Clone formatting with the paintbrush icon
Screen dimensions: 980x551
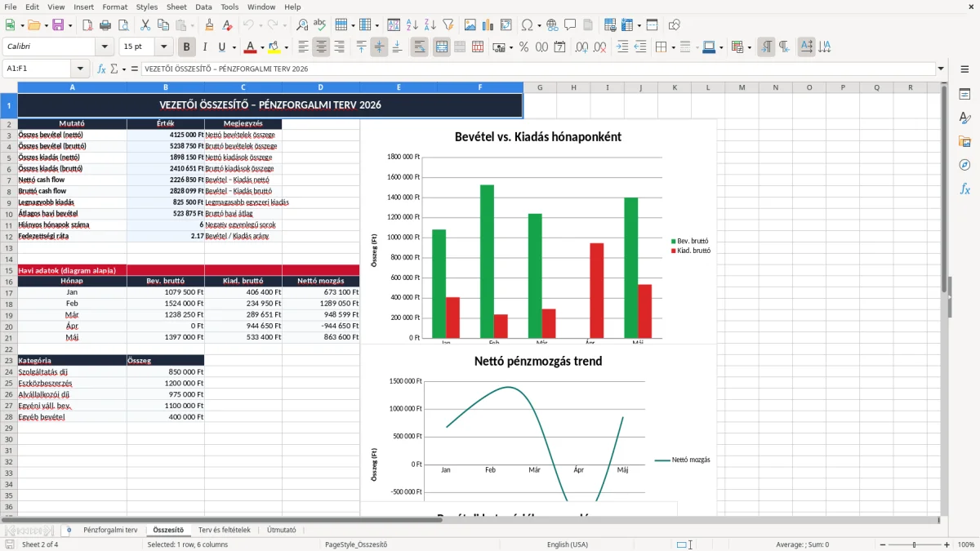(209, 25)
